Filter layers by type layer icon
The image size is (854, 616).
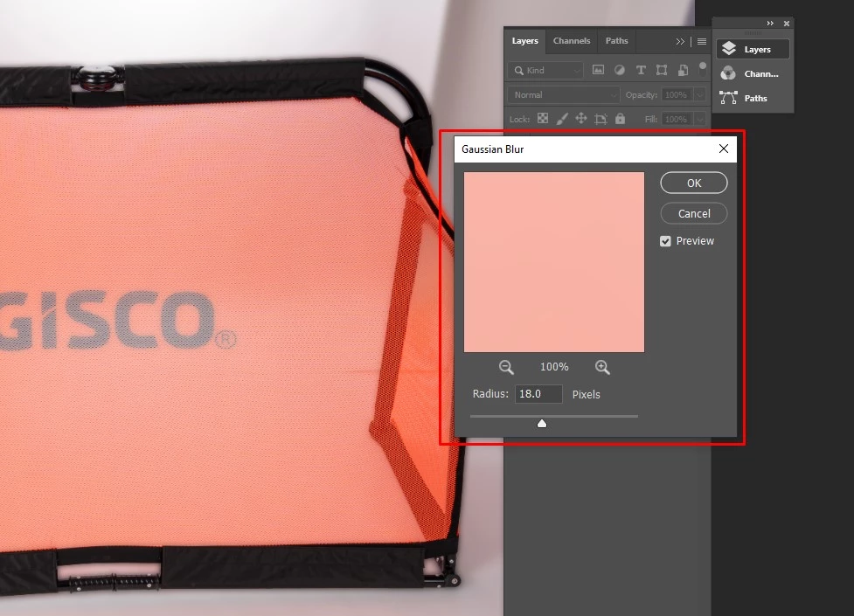tap(641, 70)
